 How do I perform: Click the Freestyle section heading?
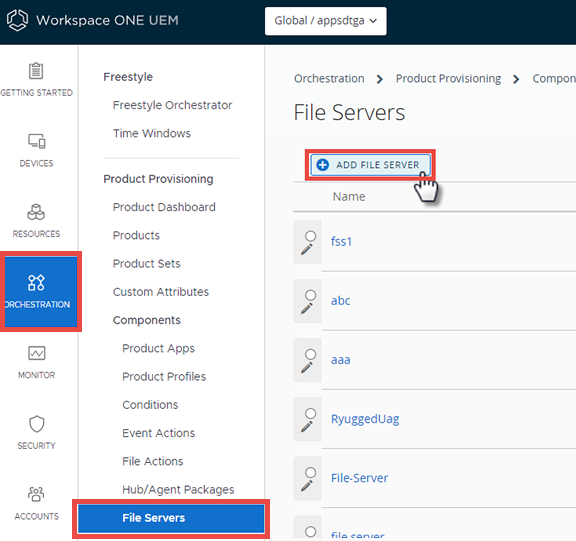128,77
